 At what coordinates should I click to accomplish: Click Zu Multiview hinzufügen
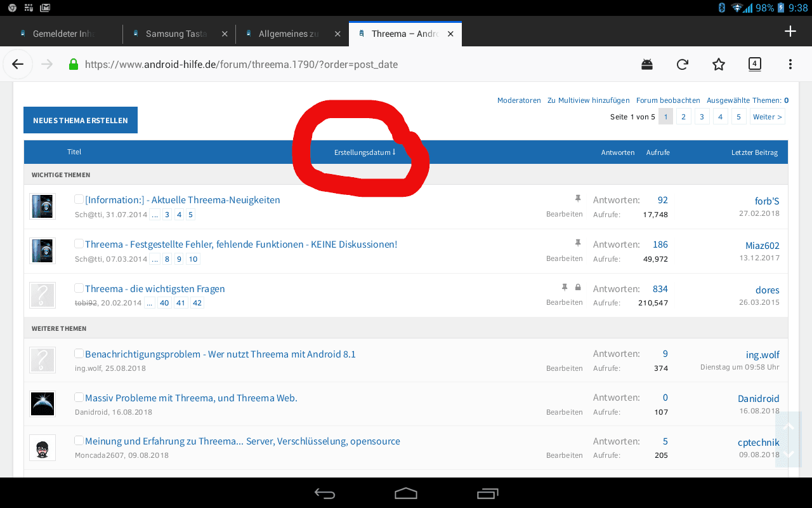pyautogui.click(x=589, y=100)
